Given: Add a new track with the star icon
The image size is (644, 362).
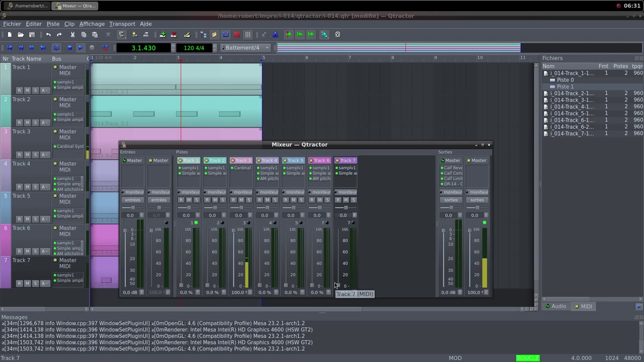Looking at the screenshot, I should 134,35.
